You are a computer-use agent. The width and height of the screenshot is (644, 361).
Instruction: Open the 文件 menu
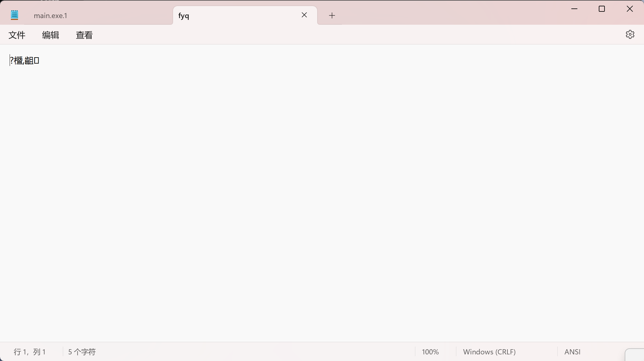[17, 35]
